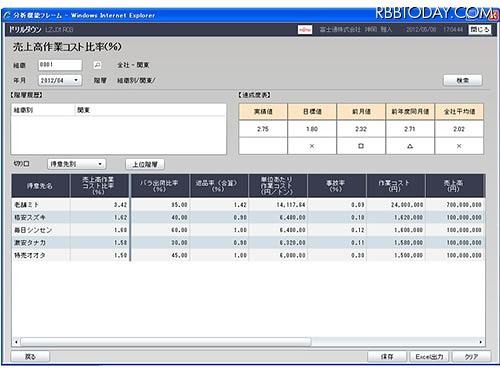
Task: Click the 2.32 value under 前月値
Action: click(361, 129)
